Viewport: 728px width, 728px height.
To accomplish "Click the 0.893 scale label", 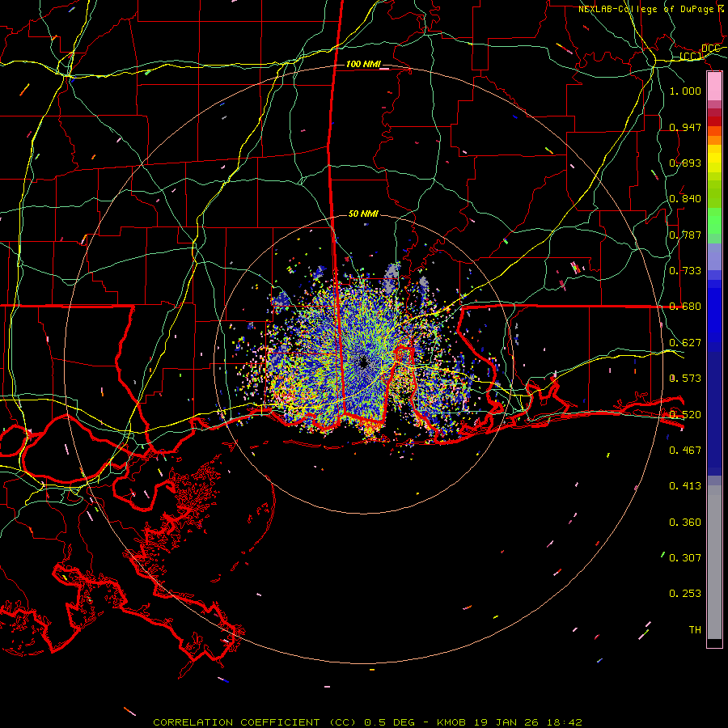I will click(x=685, y=163).
